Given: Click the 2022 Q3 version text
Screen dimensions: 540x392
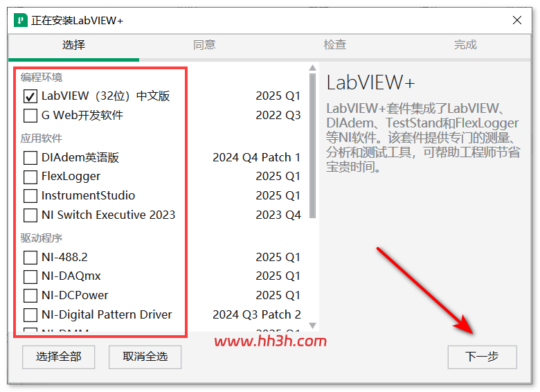Looking at the screenshot, I should [278, 116].
